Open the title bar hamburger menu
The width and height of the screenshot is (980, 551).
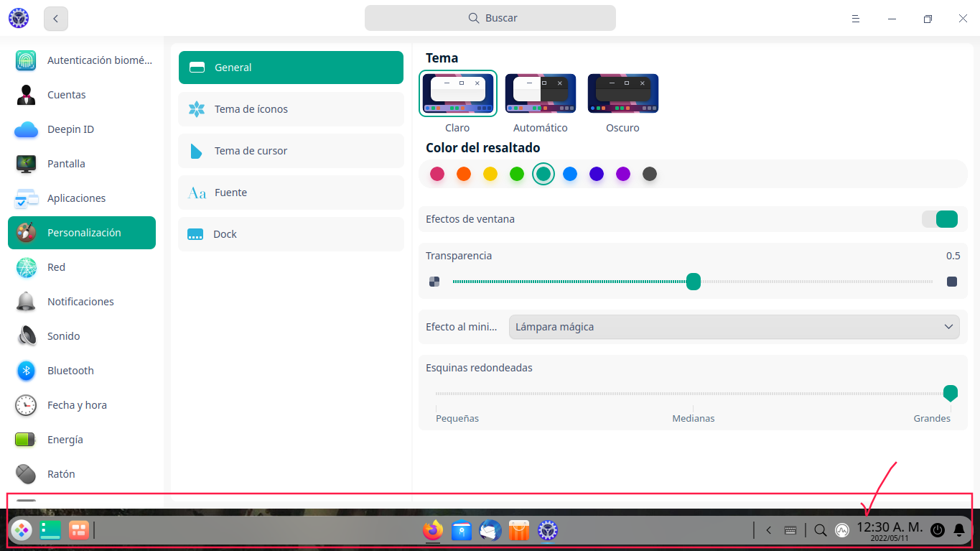point(856,19)
